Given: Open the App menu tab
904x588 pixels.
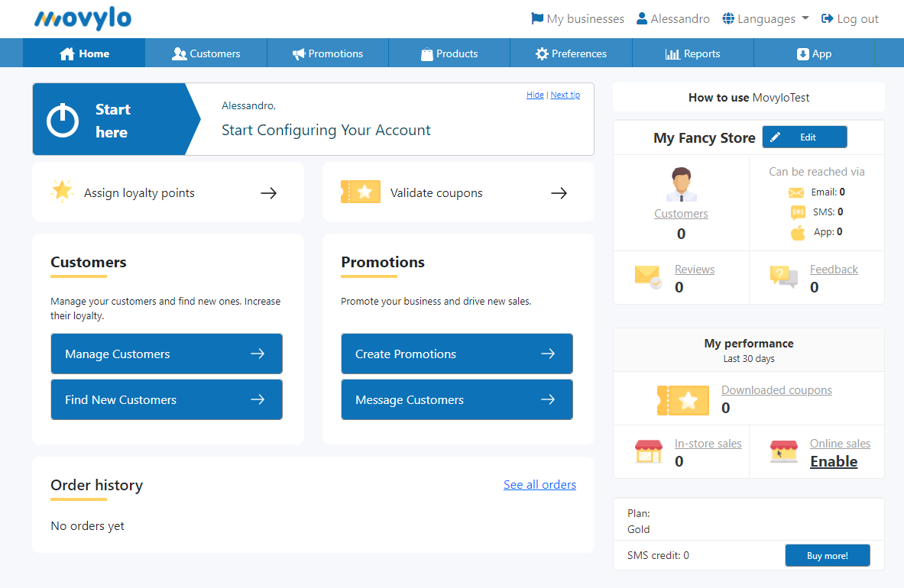Looking at the screenshot, I should (814, 53).
